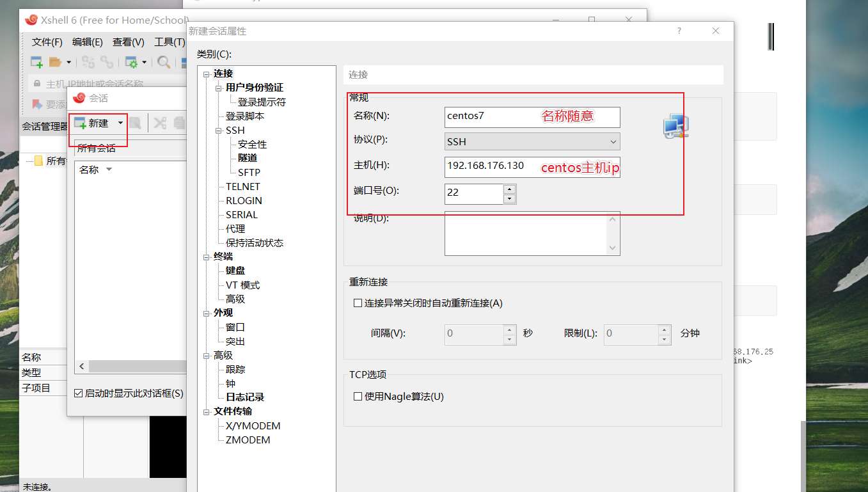Click the bookmark arrow icon below the address bar
This screenshot has width=868, height=492.
pos(36,104)
